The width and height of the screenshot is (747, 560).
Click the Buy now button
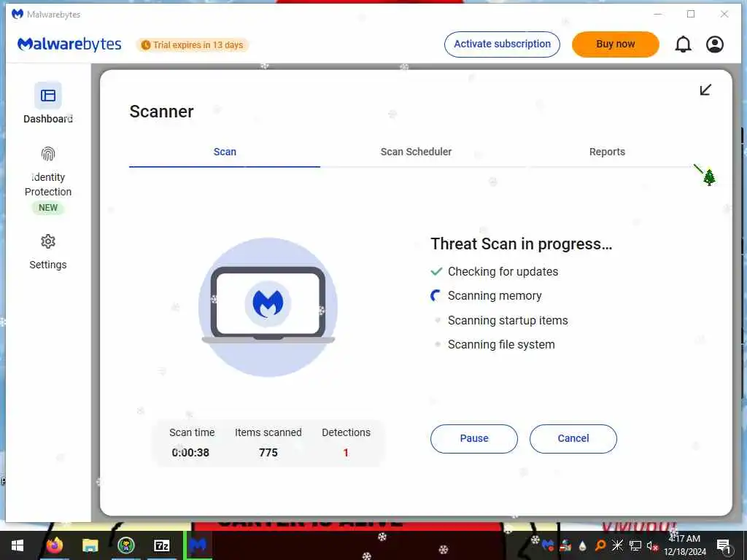(616, 44)
